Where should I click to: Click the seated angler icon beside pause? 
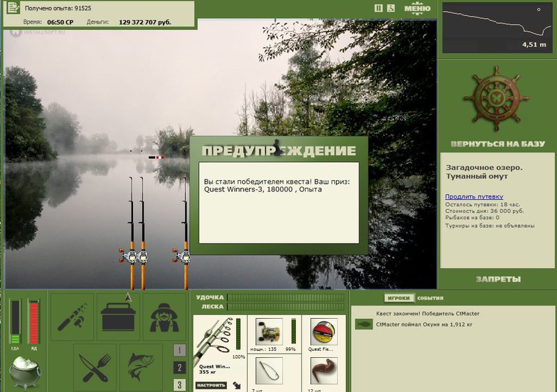click(x=391, y=8)
